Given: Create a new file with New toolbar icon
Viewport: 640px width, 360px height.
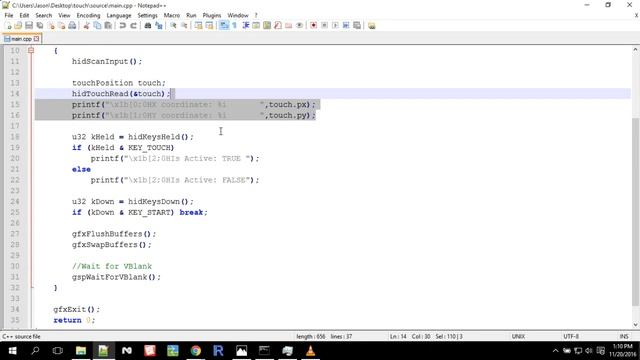Looking at the screenshot, I should tap(8, 25).
